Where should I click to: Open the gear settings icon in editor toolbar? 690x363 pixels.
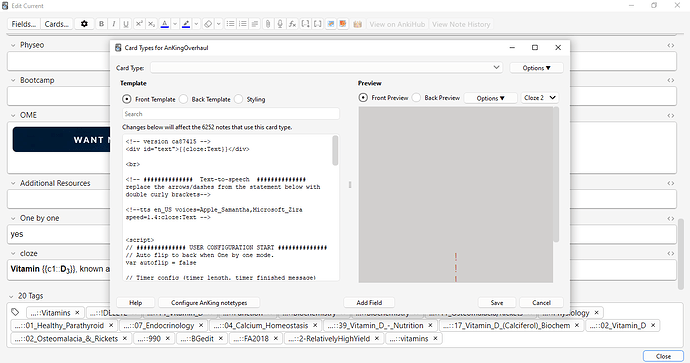(x=84, y=24)
